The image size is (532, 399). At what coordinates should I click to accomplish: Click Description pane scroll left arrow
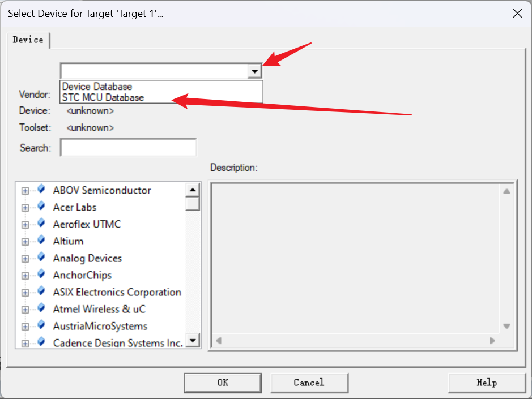point(219,341)
